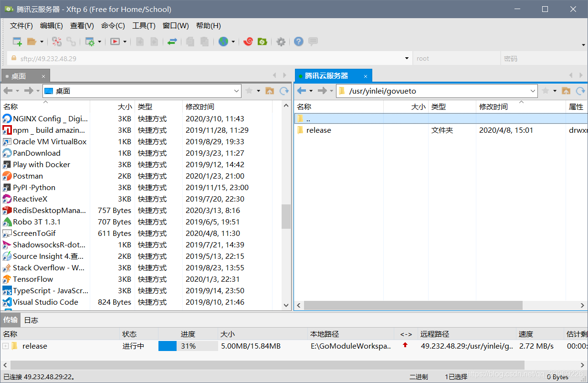The width and height of the screenshot is (588, 383).
Task: Open the globe icon dropdown arrow
Action: point(233,42)
